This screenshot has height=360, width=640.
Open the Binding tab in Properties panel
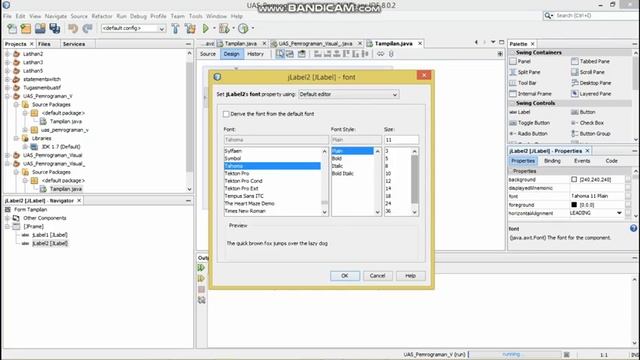click(552, 161)
